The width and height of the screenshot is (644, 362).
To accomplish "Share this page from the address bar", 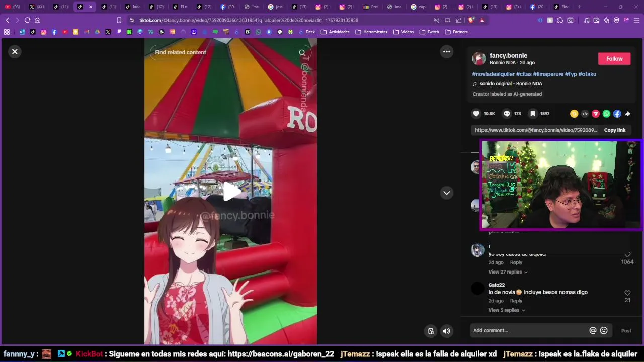I will [458, 20].
